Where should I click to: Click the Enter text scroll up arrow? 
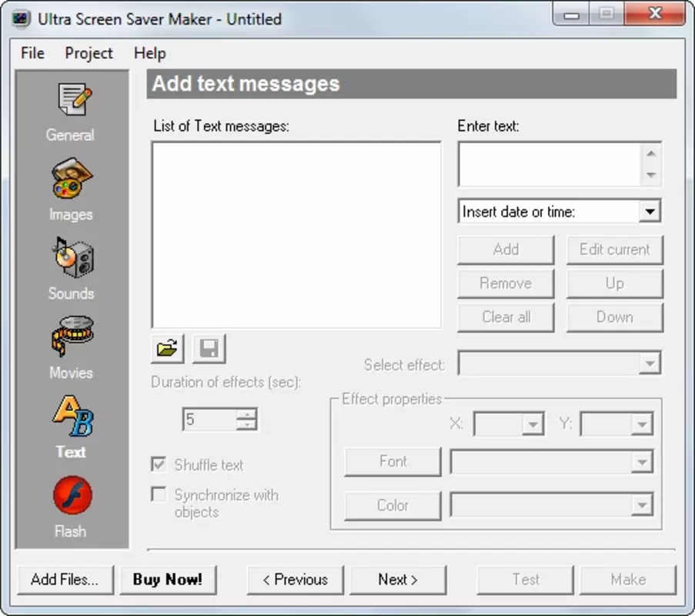point(650,153)
